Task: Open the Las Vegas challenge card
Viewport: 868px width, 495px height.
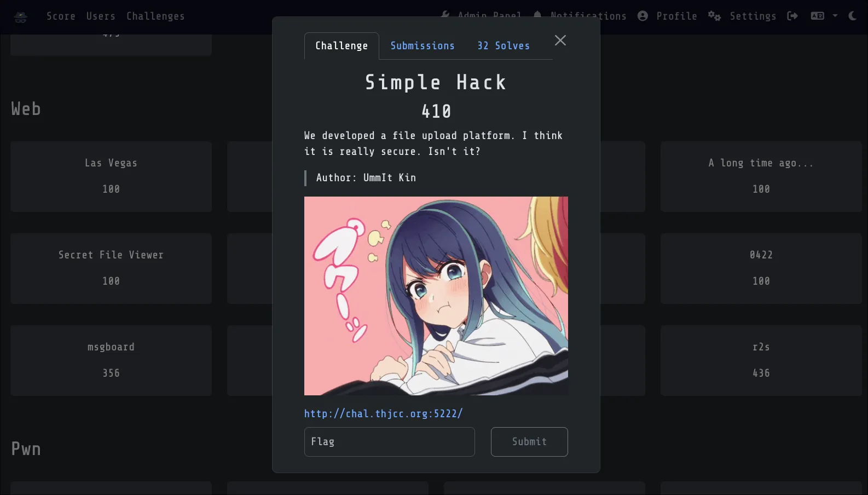Action: pyautogui.click(x=111, y=176)
